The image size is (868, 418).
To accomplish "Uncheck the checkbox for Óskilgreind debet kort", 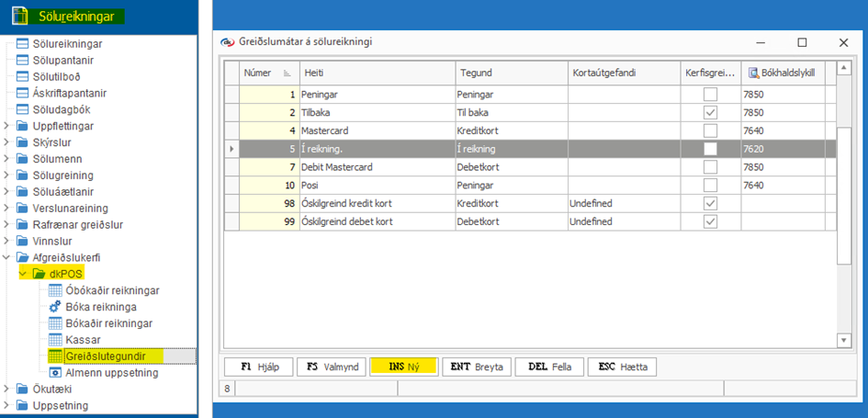I will [x=710, y=222].
